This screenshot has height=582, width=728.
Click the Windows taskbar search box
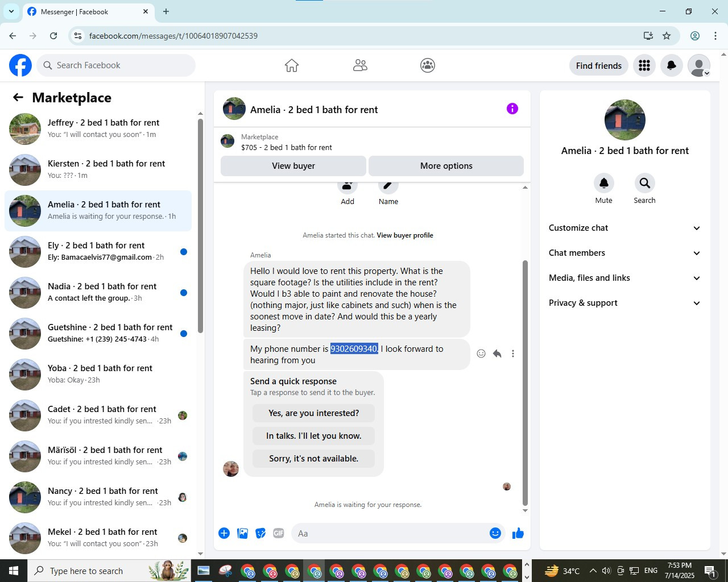click(x=109, y=571)
